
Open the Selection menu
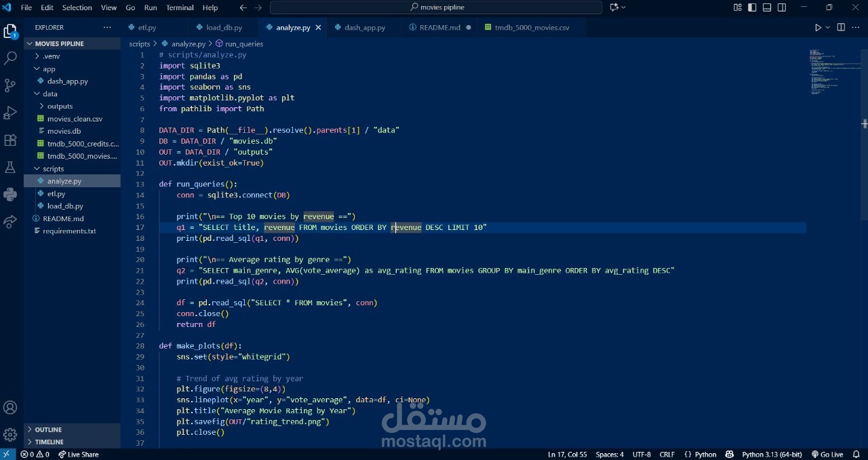tap(77, 7)
